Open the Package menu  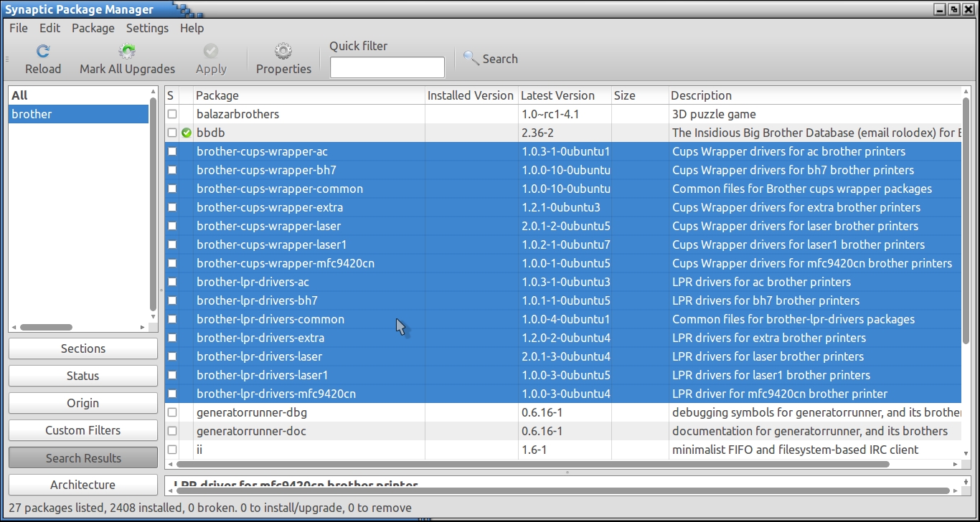point(93,28)
